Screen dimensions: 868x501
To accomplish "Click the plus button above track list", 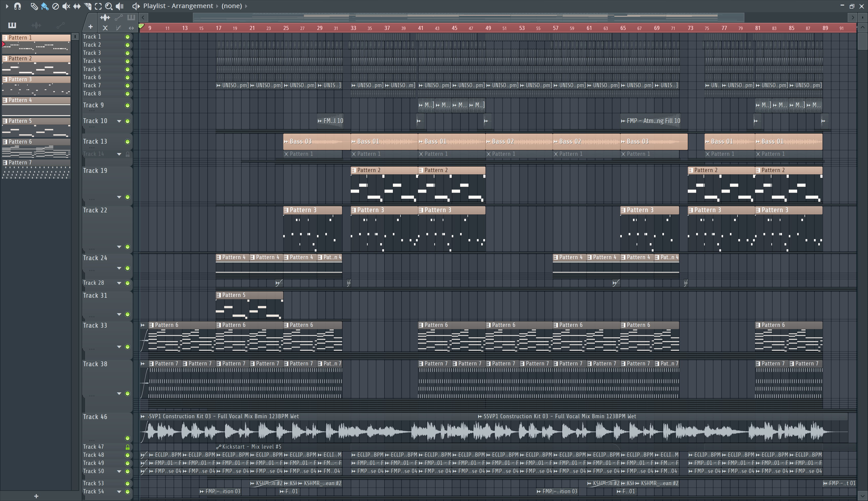I will click(x=91, y=26).
